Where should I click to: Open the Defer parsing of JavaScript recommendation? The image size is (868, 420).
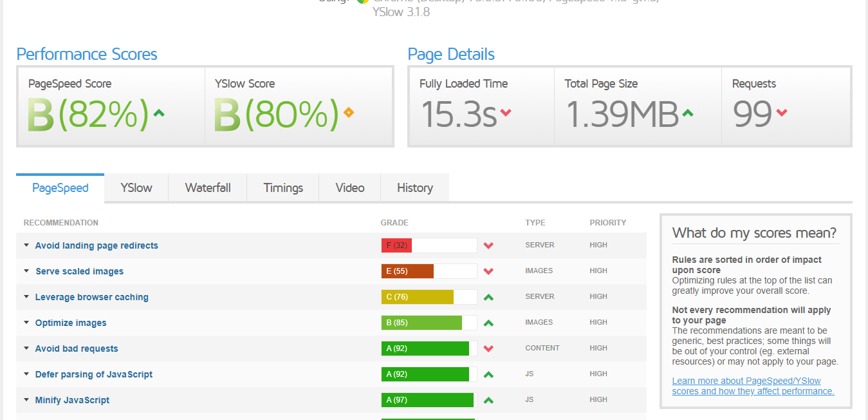coord(94,374)
